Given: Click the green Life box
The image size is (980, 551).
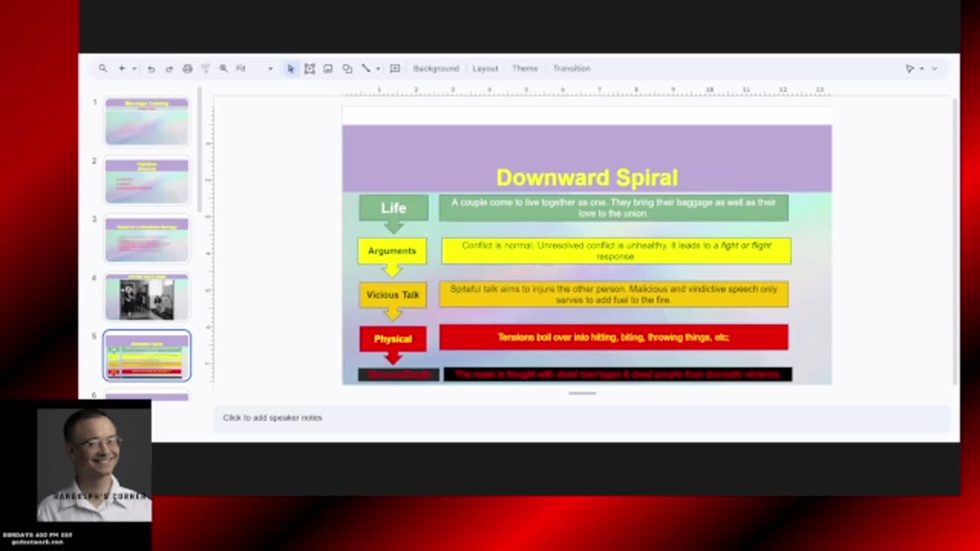Looking at the screenshot, I should (x=394, y=208).
